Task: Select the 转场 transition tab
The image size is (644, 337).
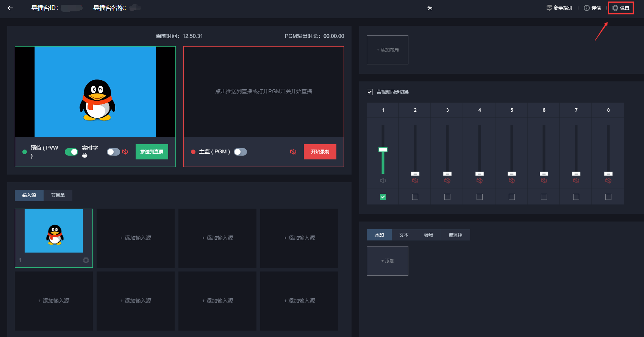Action: (428, 235)
